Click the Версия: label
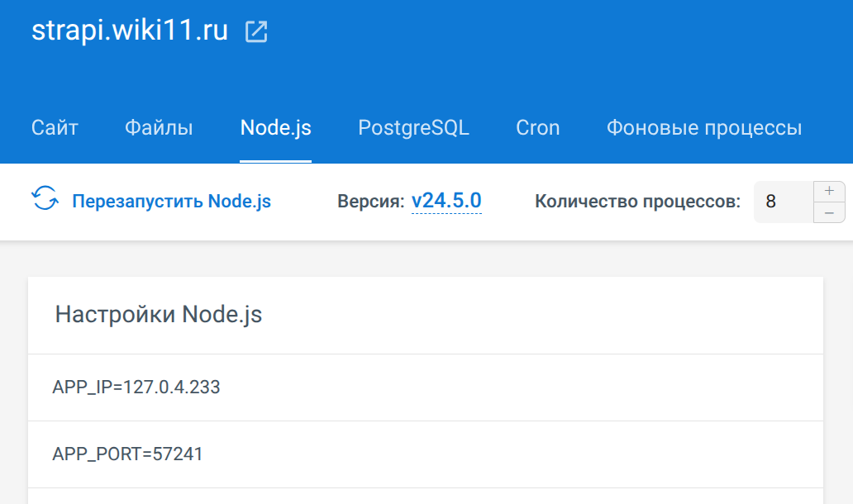The width and height of the screenshot is (853, 504). point(371,201)
